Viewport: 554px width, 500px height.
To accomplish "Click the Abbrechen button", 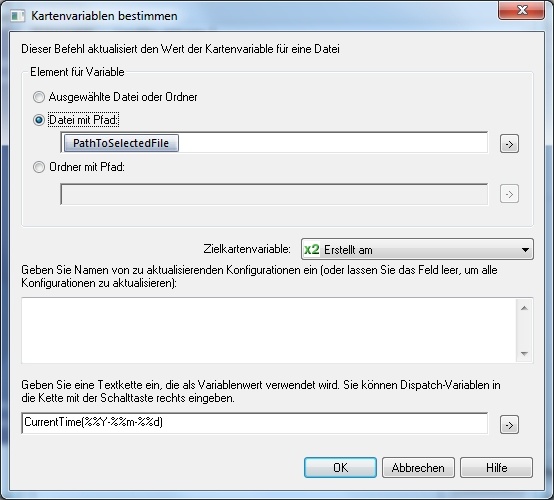I will [x=418, y=467].
